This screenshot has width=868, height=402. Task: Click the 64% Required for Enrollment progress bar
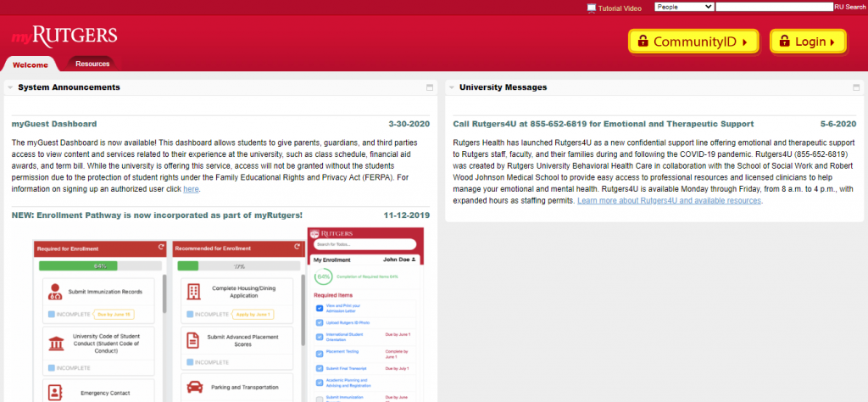click(99, 265)
